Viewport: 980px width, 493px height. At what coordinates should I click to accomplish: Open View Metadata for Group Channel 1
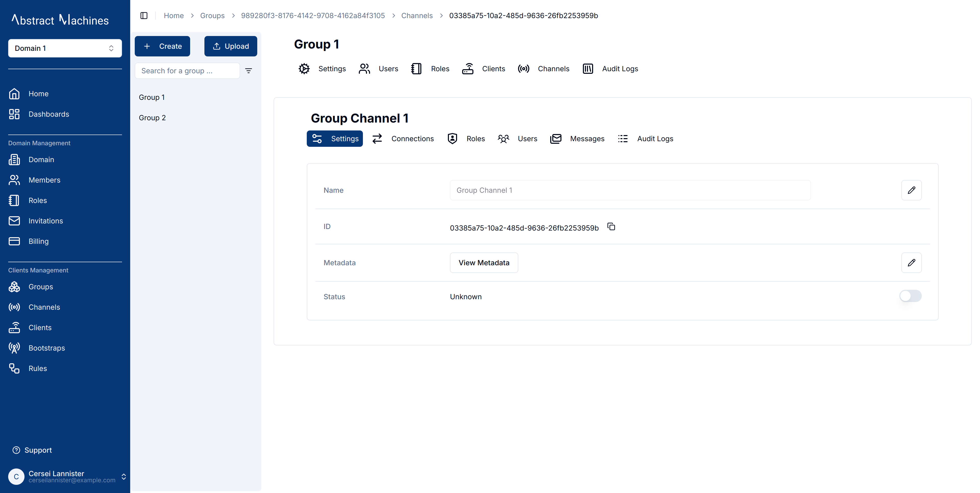pyautogui.click(x=484, y=262)
